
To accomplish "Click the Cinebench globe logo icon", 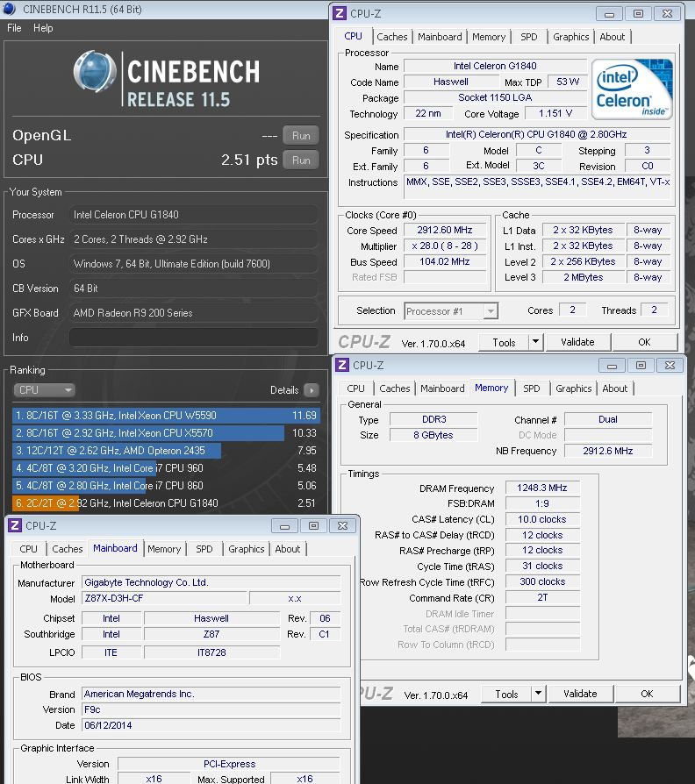I will click(95, 71).
